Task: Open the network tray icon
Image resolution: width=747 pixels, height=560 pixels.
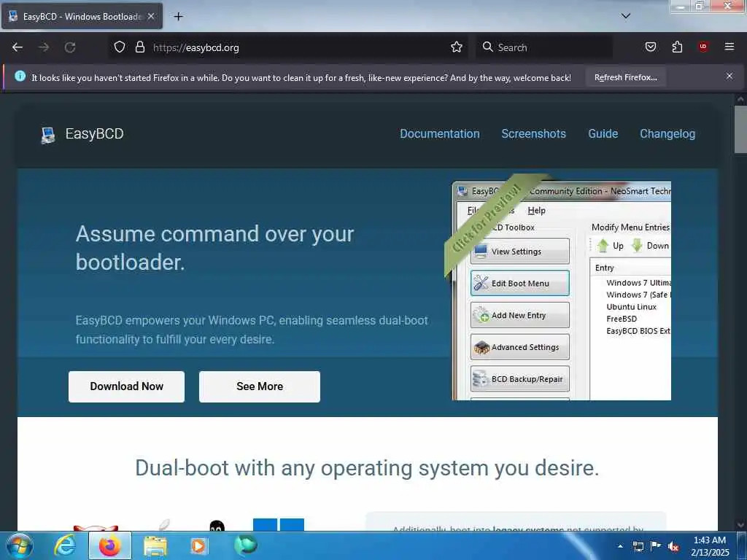Action: tap(638, 546)
